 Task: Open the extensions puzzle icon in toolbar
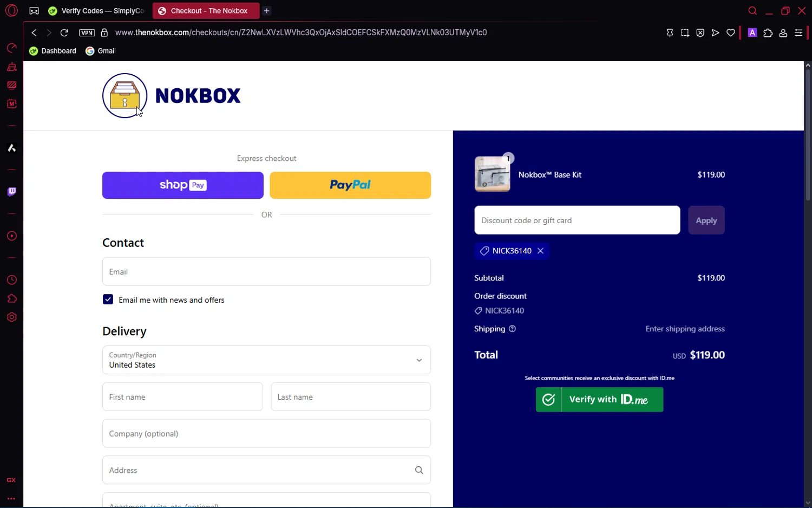coord(768,33)
